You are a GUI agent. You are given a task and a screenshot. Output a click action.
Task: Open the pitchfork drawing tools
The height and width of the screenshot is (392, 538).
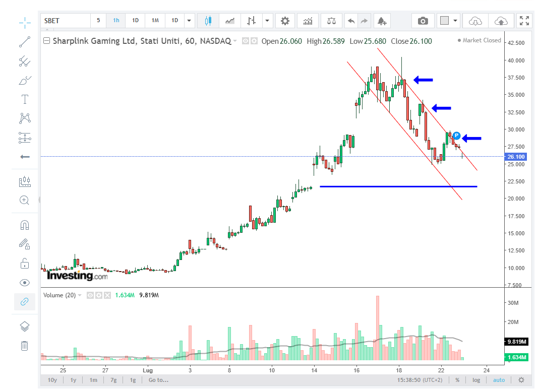25,61
